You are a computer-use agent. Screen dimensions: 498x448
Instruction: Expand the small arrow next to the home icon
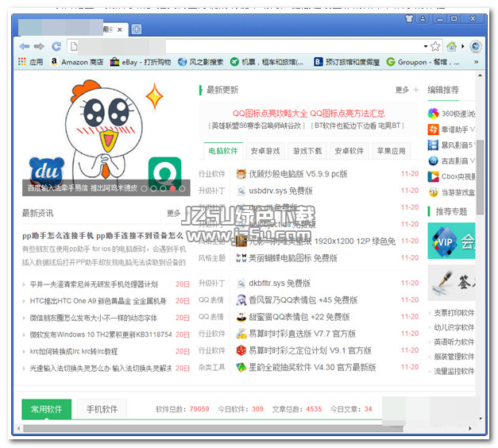(x=462, y=46)
